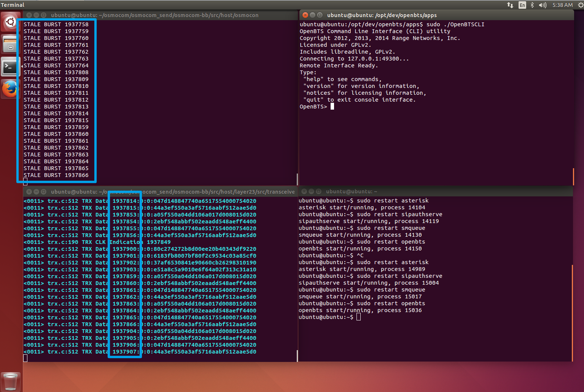Click the Terminal application title in the top panel
Viewport: 584px width, 392px height.
click(x=13, y=5)
